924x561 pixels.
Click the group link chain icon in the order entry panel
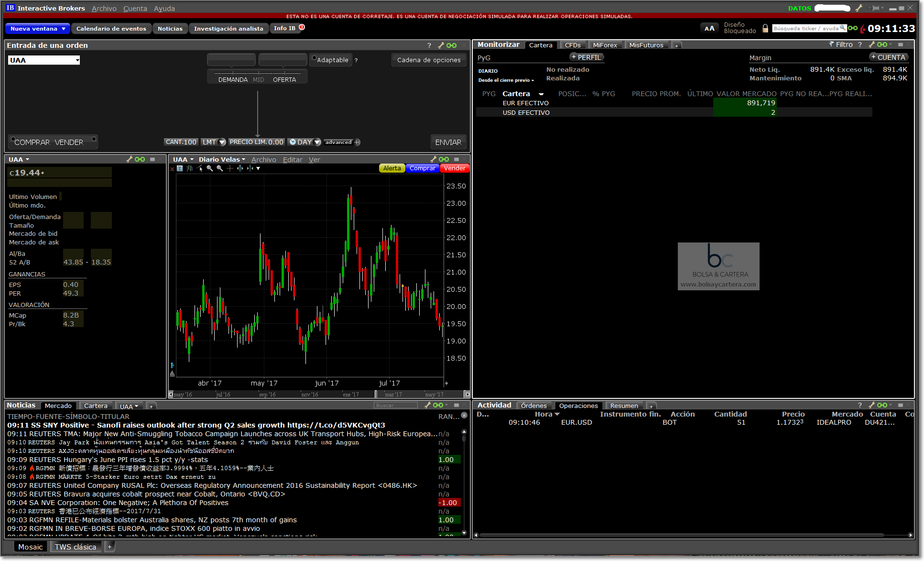point(451,45)
